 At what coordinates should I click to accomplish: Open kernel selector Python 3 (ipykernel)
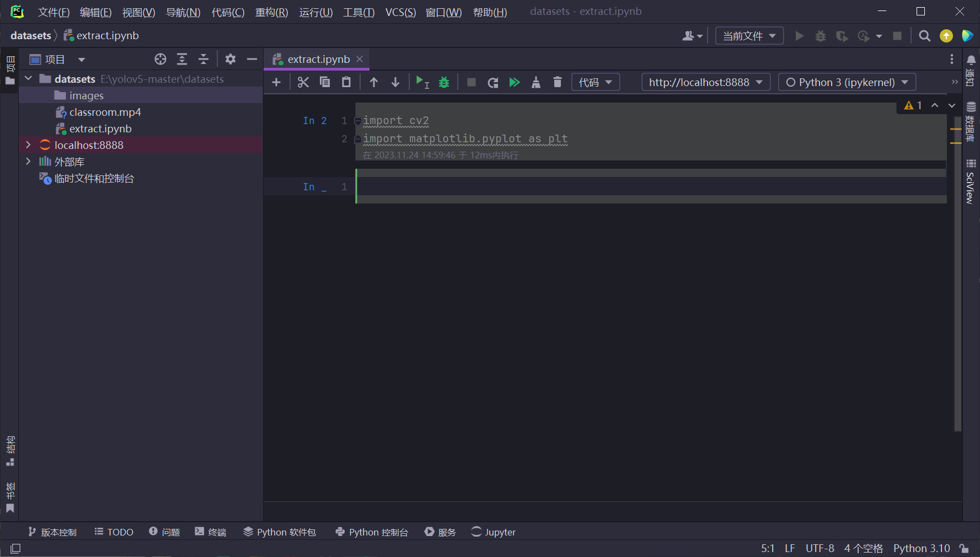tap(847, 82)
